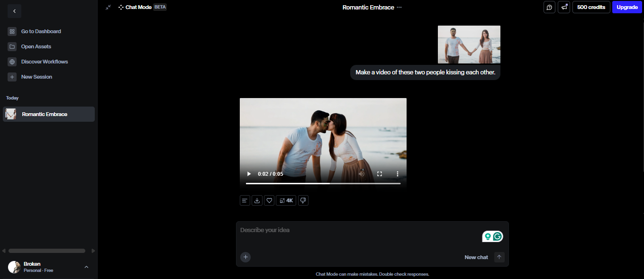Image resolution: width=644 pixels, height=279 pixels.
Task: Show prompt details lines icon below video
Action: 245,200
